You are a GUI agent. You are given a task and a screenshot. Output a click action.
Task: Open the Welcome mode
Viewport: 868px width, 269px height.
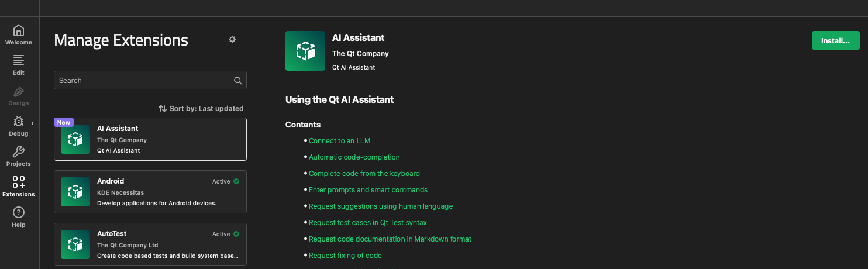19,34
